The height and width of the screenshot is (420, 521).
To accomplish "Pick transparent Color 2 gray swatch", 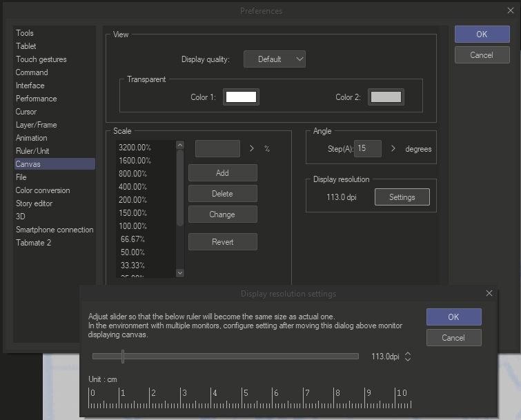I will [386, 97].
